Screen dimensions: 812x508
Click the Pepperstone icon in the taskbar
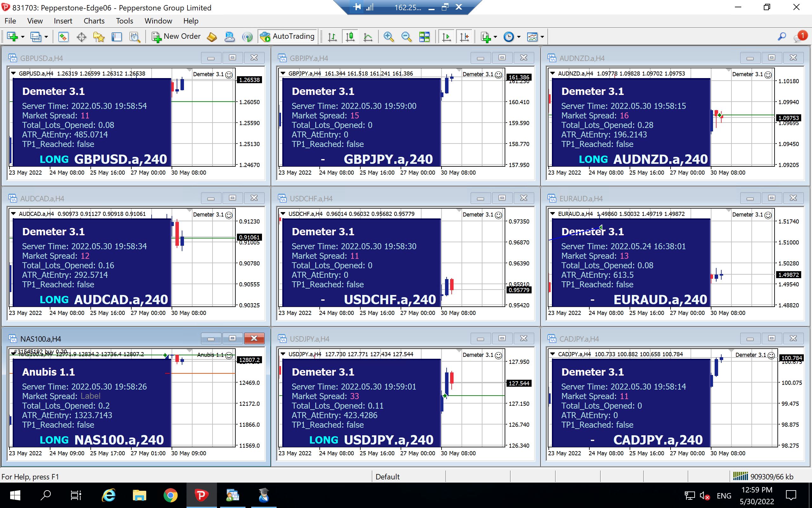click(x=201, y=495)
